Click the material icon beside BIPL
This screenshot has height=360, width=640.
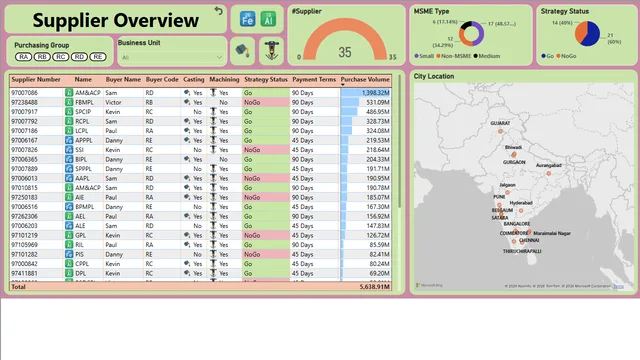pyautogui.click(x=69, y=159)
